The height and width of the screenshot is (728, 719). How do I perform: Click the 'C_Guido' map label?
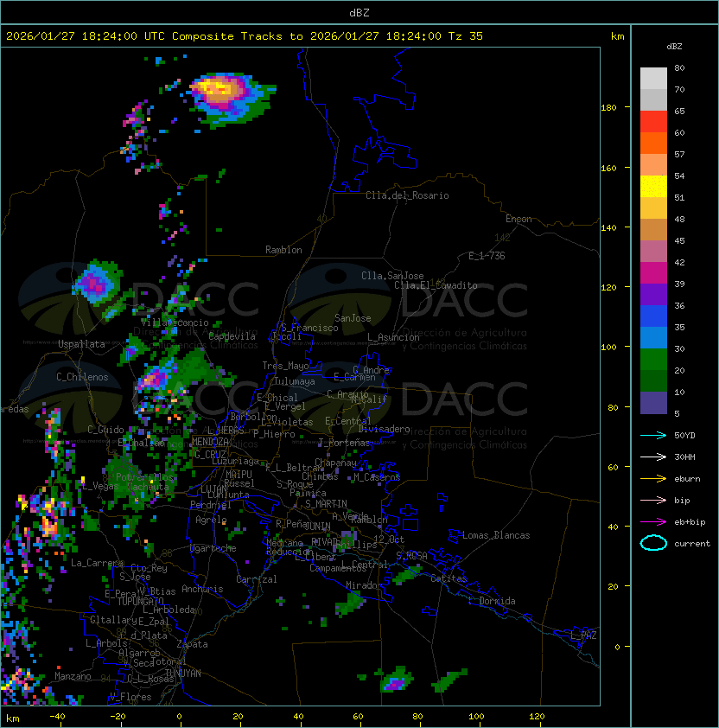click(x=105, y=430)
